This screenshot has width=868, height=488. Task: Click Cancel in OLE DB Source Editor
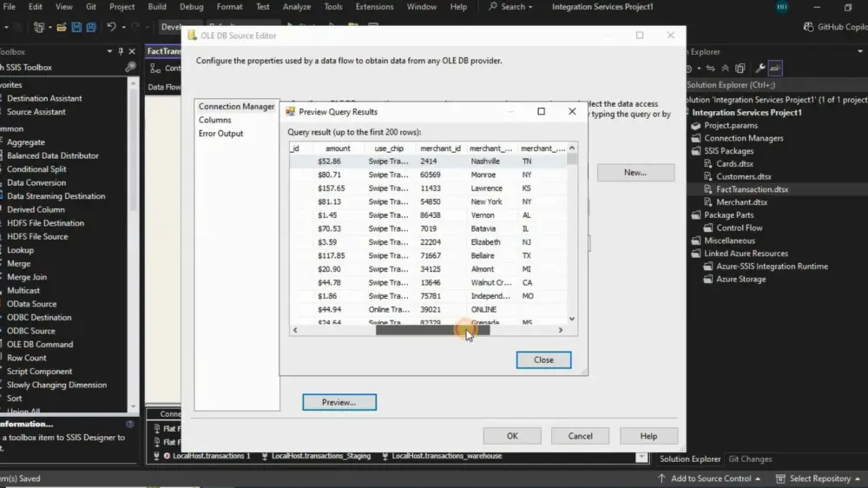point(580,436)
